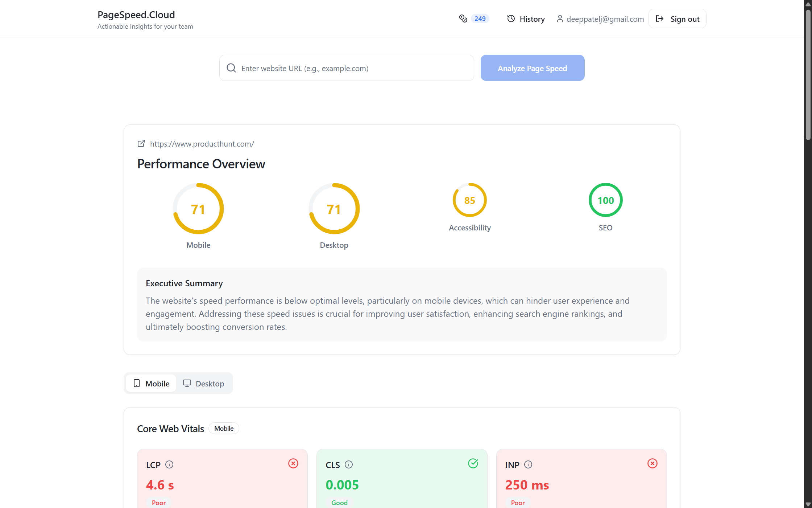Open the History page

(x=525, y=19)
